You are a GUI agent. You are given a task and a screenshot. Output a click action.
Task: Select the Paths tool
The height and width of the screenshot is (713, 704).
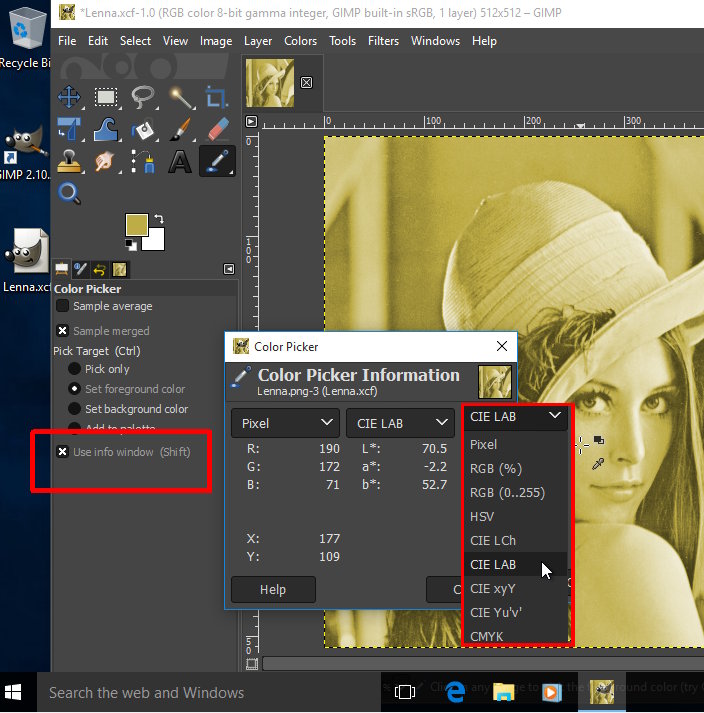point(143,161)
